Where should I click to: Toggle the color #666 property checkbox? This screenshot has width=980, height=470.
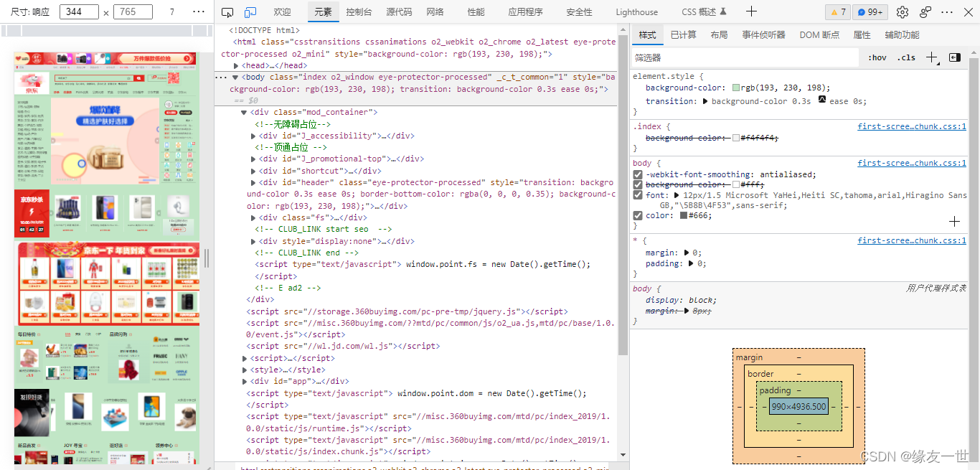click(x=638, y=215)
